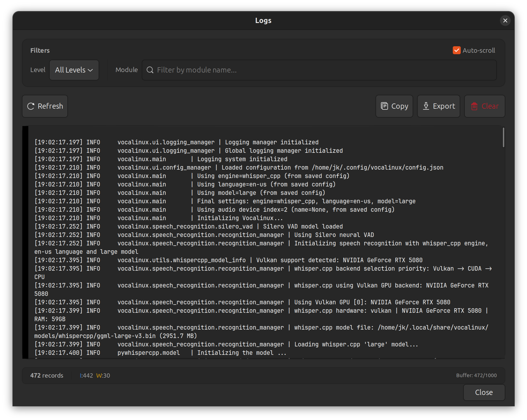This screenshot has height=420, width=527.
Task: Click the 'Final settings' log line
Action: pos(225,201)
